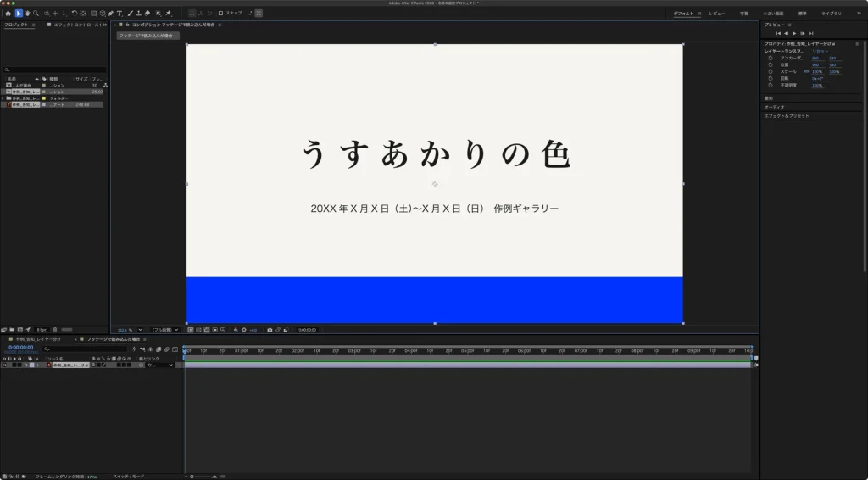
Task: Expand layer 1 properties triangle
Action: [25, 366]
